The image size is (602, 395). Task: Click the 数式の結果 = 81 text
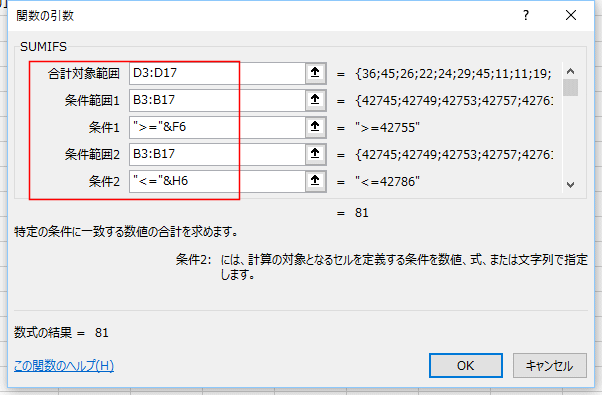pyautogui.click(x=61, y=332)
